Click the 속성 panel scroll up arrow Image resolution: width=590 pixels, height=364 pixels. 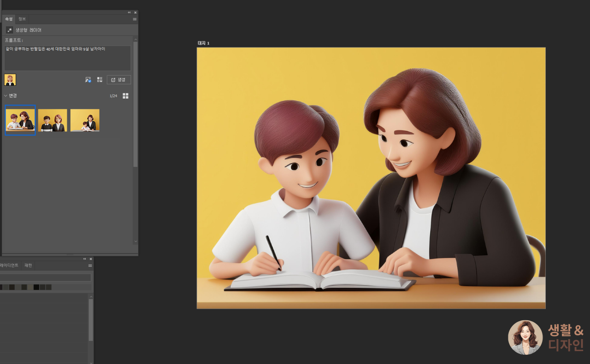pyautogui.click(x=136, y=39)
